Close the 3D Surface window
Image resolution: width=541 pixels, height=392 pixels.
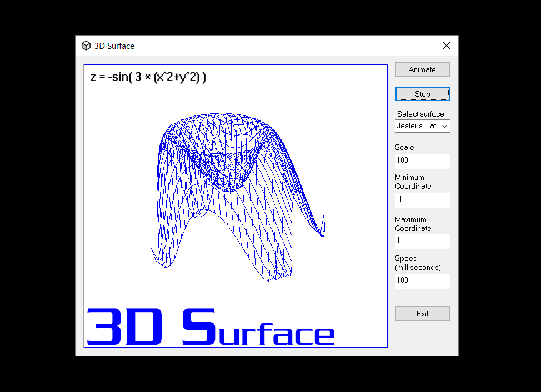[x=447, y=46]
